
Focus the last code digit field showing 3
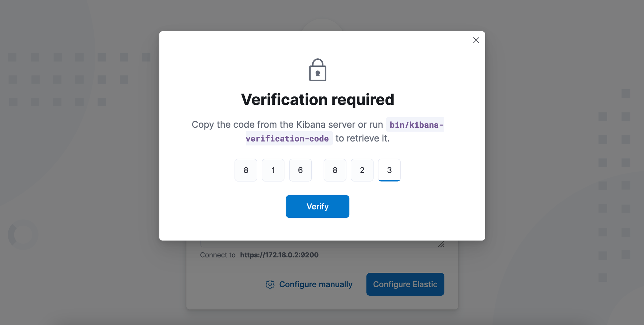point(389,170)
